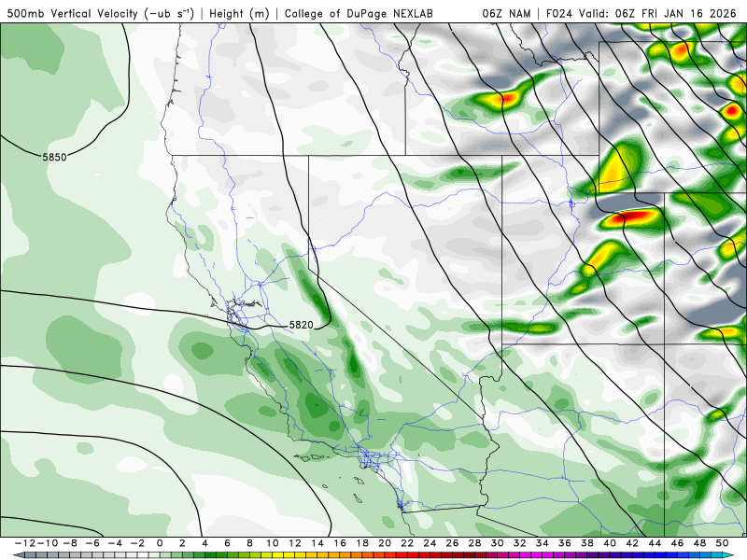The height and width of the screenshot is (560, 747).
Task: Click the 14 value on the color scale
Action: [x=317, y=543]
